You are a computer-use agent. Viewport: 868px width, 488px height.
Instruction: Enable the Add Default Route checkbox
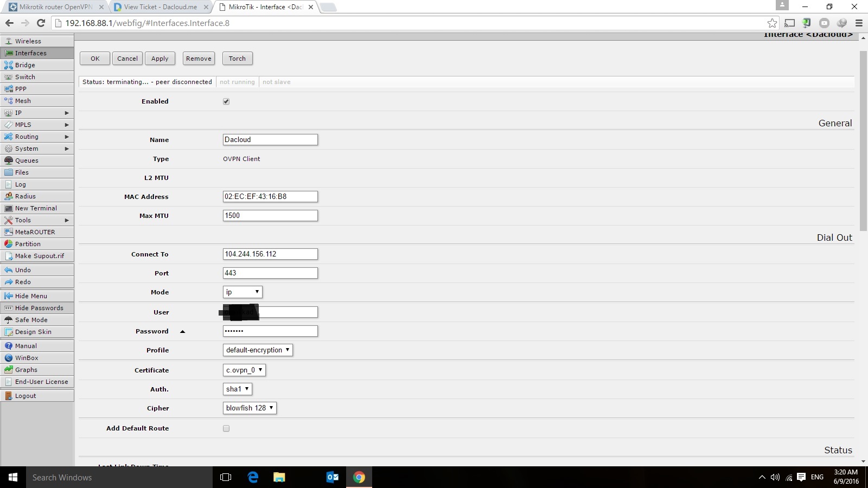pyautogui.click(x=226, y=428)
